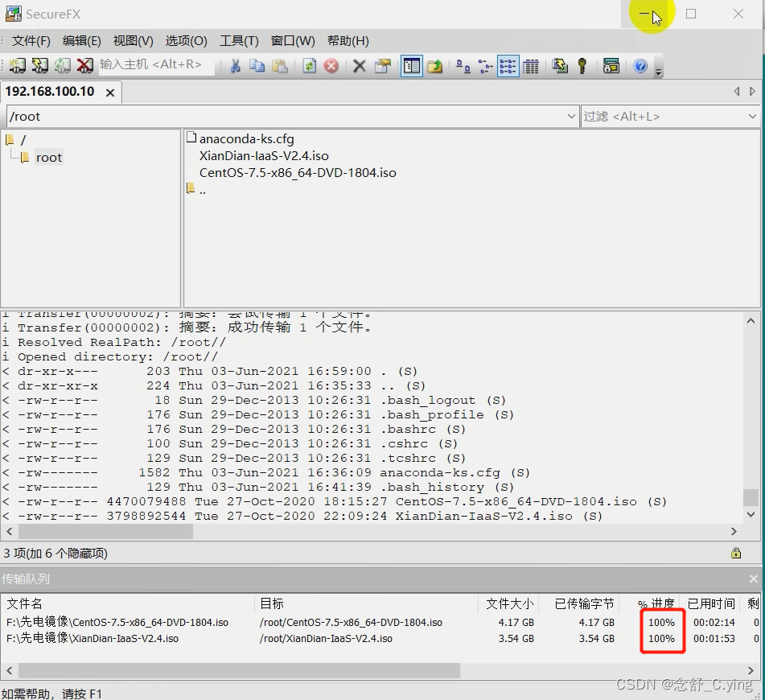Image resolution: width=765 pixels, height=700 pixels.
Task: Click the Disconnect icon with red X
Action: 85,65
